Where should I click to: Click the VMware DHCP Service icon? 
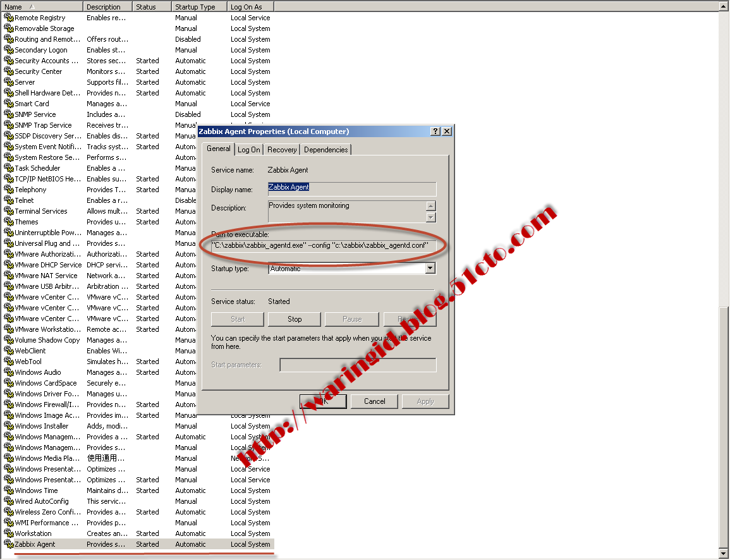click(8, 264)
